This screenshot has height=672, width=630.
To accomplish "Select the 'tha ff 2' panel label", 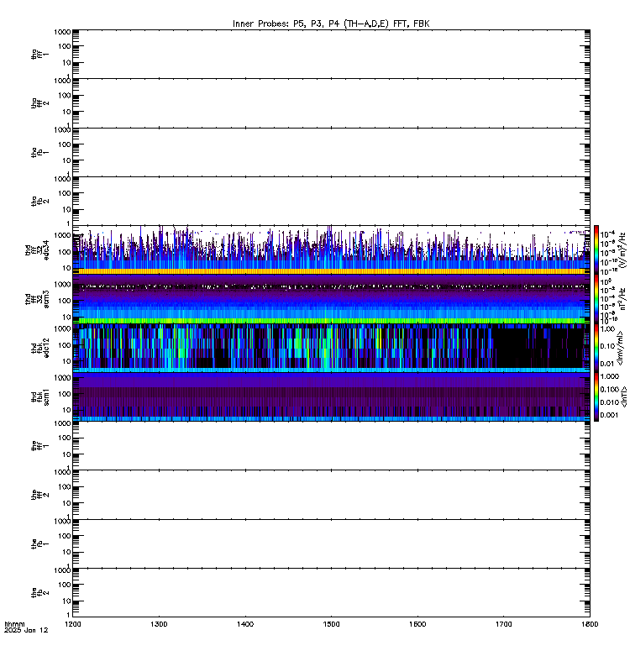I will pos(39,103).
